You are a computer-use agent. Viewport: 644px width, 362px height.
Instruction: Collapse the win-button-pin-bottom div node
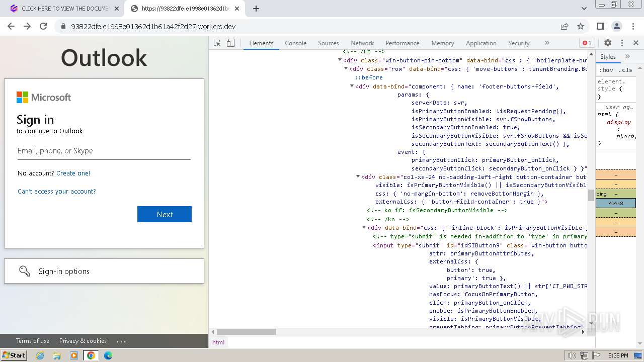[x=340, y=60]
